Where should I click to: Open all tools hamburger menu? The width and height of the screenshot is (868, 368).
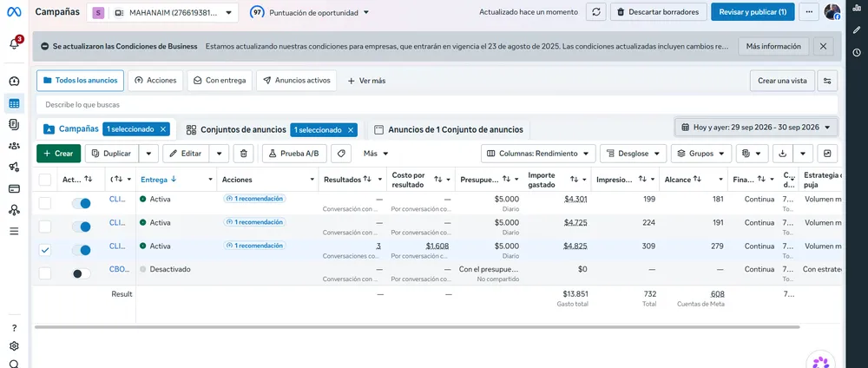(x=15, y=231)
